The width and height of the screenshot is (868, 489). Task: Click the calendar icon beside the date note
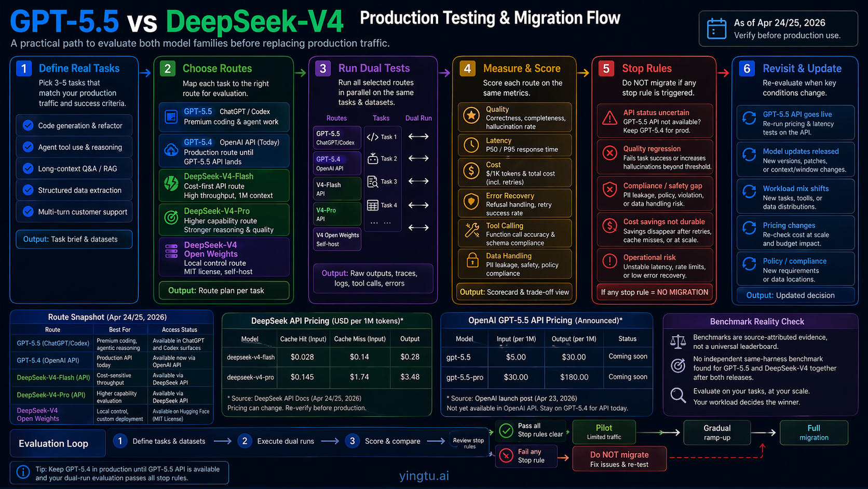(x=717, y=29)
